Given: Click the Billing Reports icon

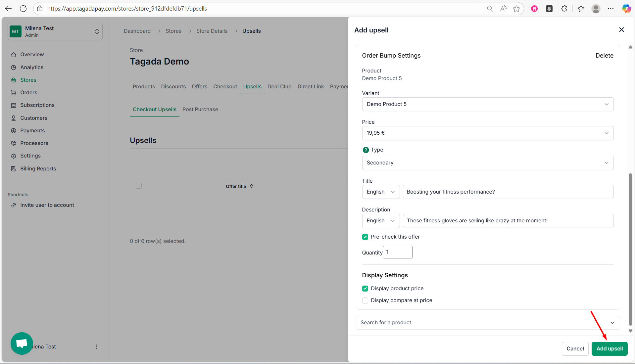Looking at the screenshot, I should (14, 169).
